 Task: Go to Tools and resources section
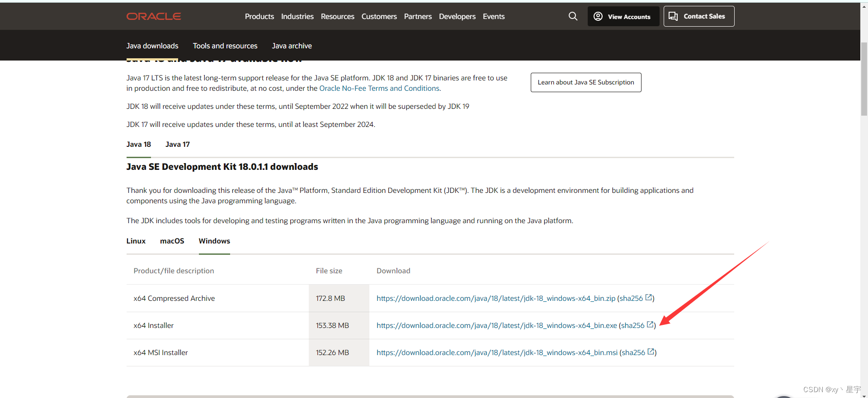point(225,46)
